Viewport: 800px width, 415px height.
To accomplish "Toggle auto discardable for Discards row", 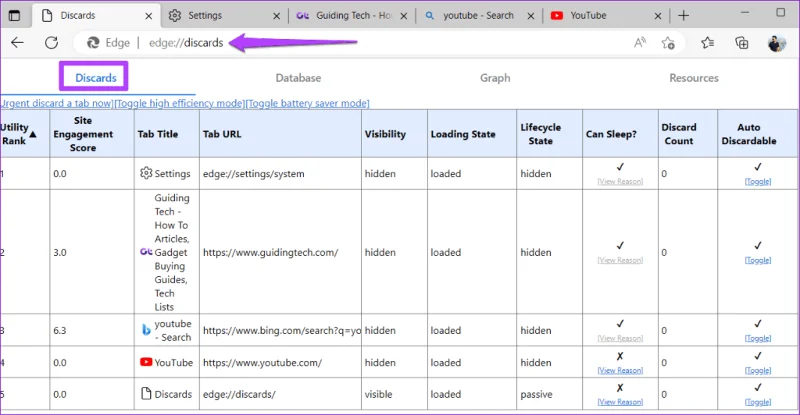I will point(758,402).
